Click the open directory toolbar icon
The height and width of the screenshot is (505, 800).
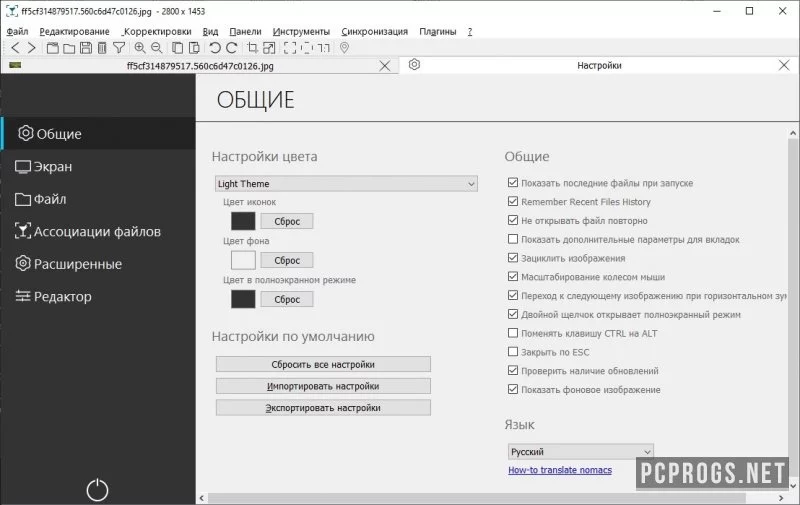(x=53, y=48)
